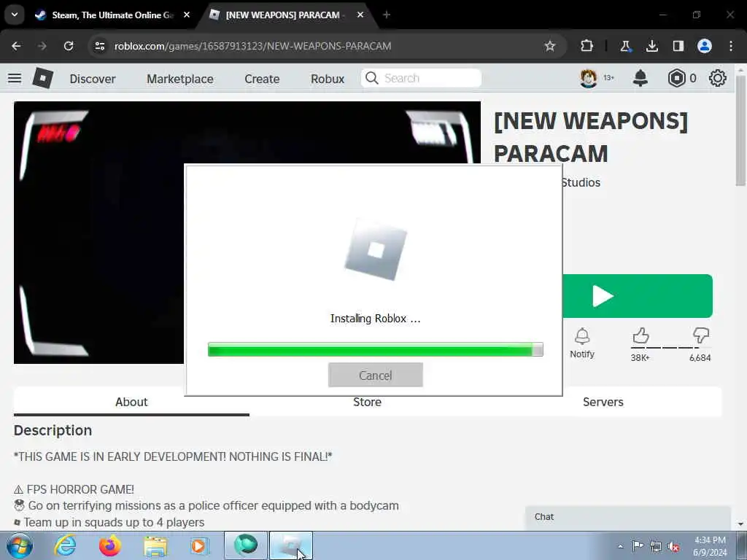Toggle the browser side panel
Screen dimensions: 747x560
click(678, 46)
